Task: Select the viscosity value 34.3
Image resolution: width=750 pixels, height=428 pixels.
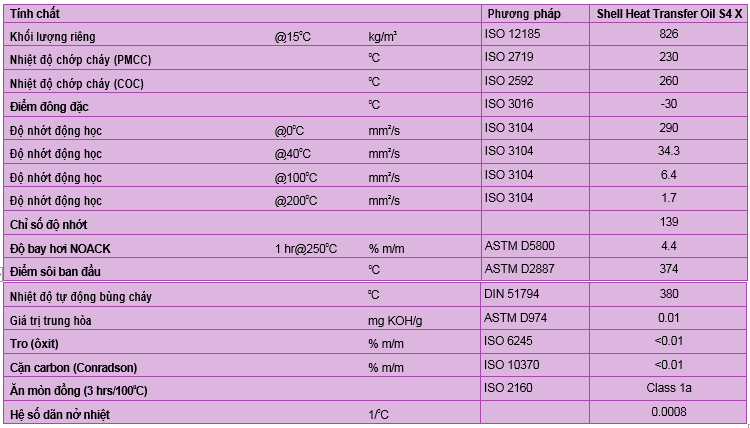Action: (x=669, y=151)
